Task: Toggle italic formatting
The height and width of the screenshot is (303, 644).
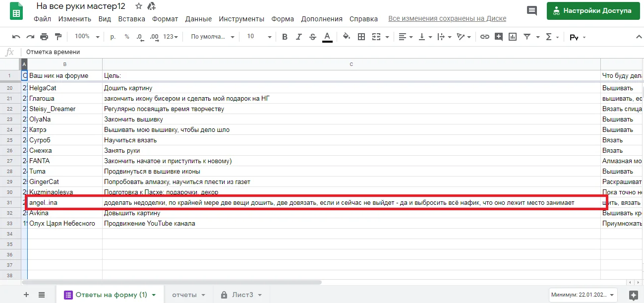Action: coord(298,37)
